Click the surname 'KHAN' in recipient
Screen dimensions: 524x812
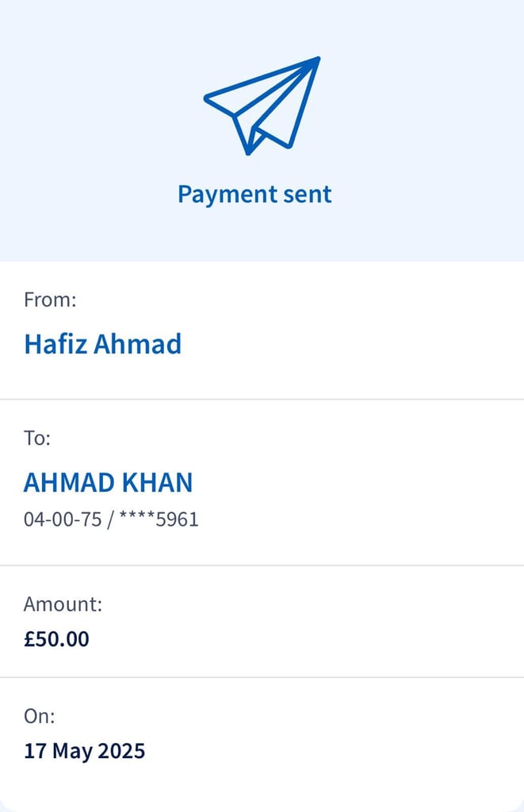(x=158, y=483)
